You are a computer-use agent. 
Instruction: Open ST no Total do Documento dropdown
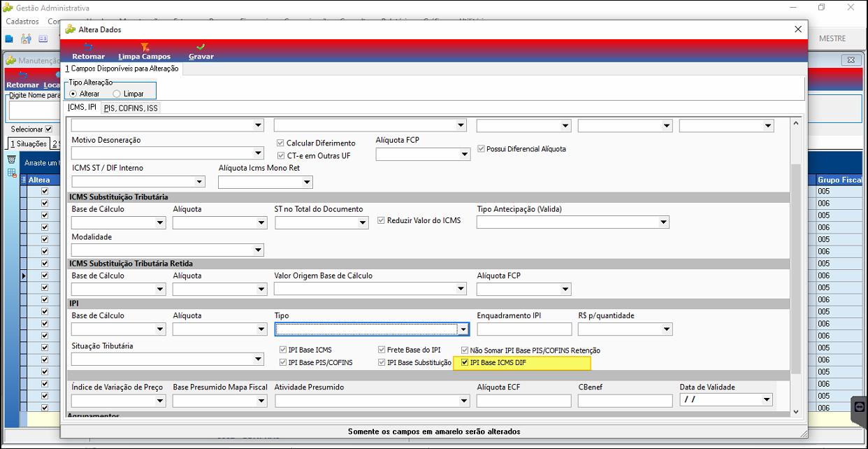click(363, 222)
